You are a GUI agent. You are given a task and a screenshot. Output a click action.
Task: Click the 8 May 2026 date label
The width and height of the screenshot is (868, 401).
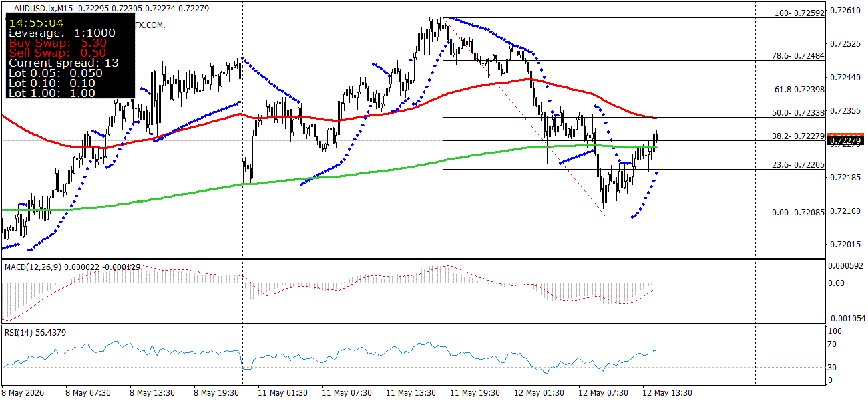[23, 393]
